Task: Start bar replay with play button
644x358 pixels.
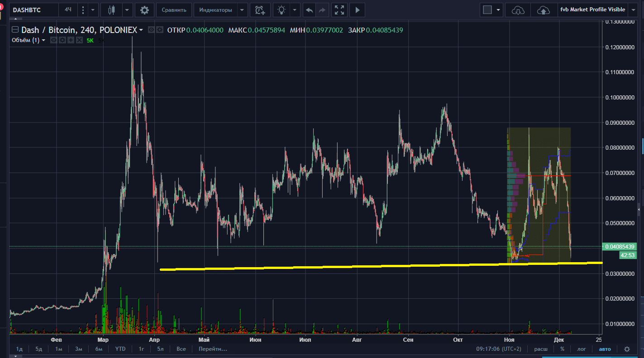Action: click(x=358, y=9)
